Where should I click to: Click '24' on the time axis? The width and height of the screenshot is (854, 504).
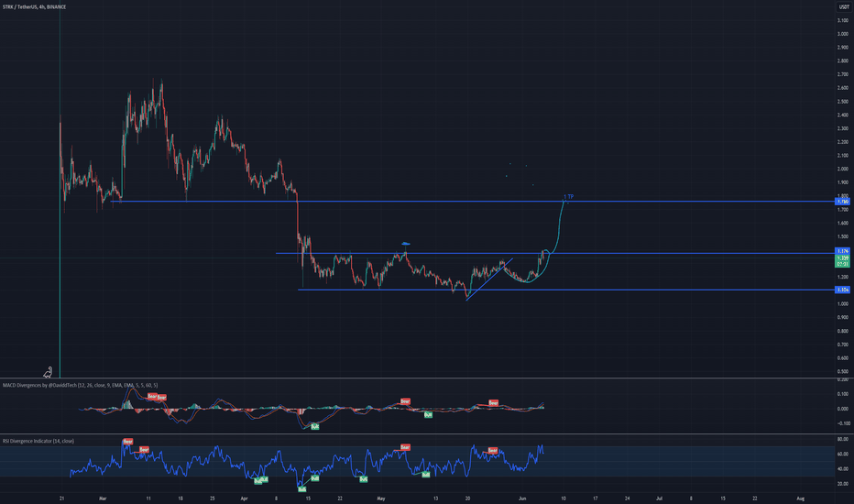click(x=627, y=499)
